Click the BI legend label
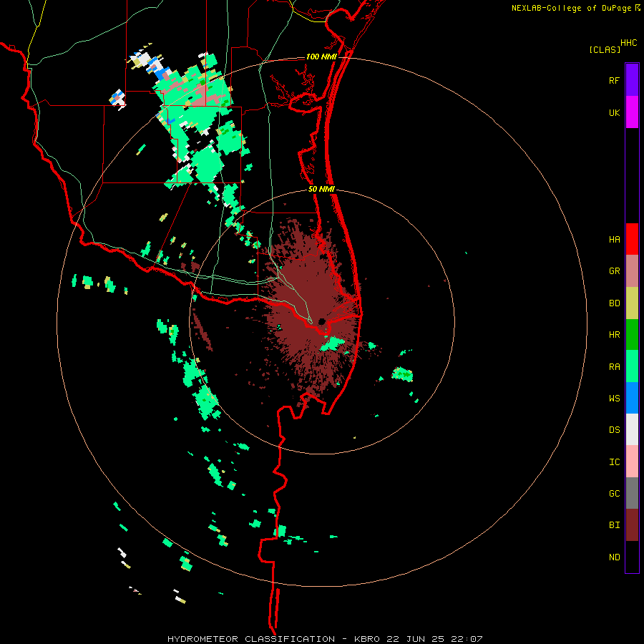Viewport: 644px width, 644px height. tap(614, 525)
